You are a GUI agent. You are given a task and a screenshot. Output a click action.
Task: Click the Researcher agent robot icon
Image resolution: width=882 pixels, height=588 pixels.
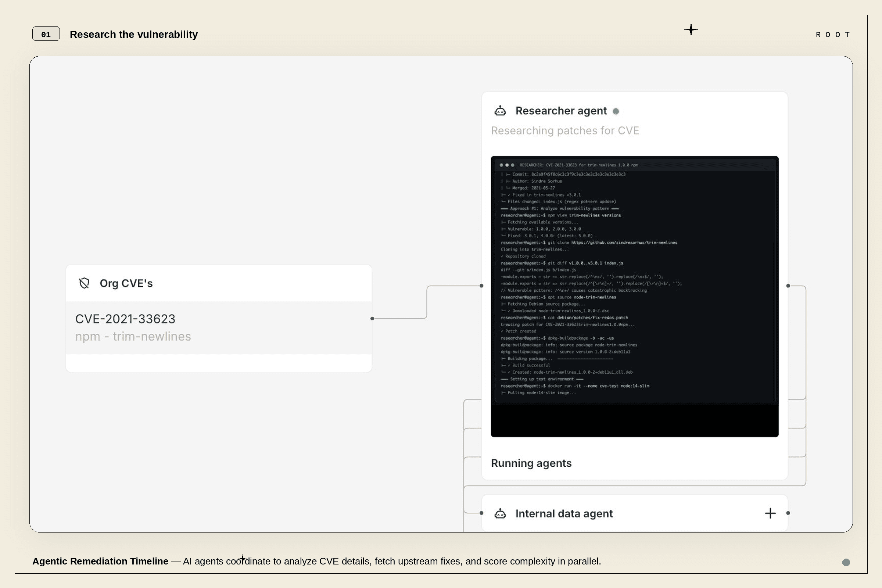coord(500,111)
